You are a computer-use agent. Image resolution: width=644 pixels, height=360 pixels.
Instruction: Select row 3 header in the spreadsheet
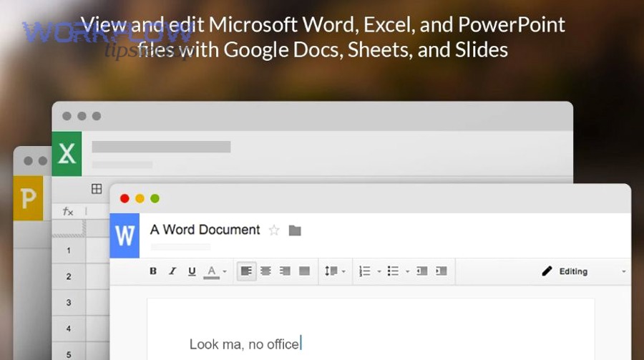tap(69, 303)
